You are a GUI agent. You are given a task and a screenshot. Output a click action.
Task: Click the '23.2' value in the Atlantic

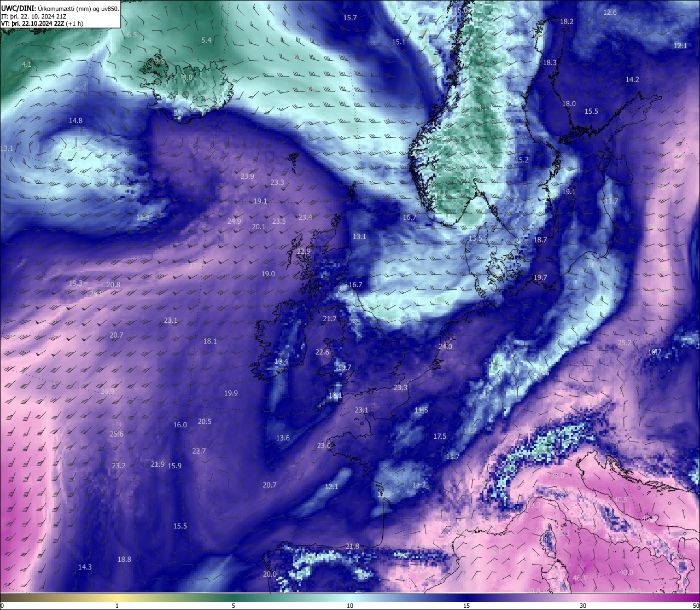pos(119,466)
